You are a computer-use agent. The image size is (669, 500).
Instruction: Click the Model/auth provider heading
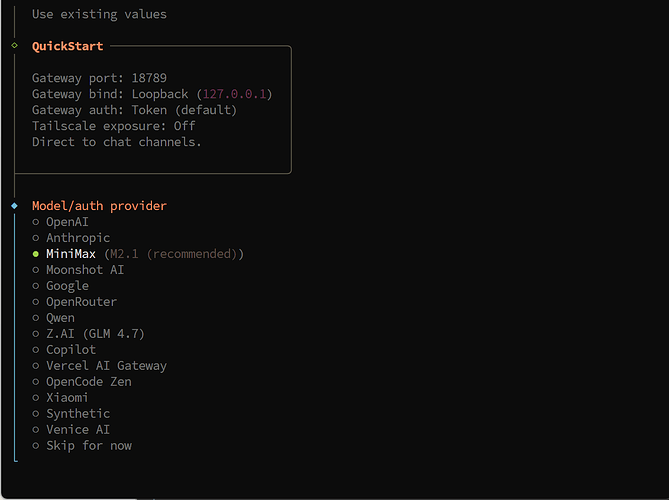(x=99, y=206)
